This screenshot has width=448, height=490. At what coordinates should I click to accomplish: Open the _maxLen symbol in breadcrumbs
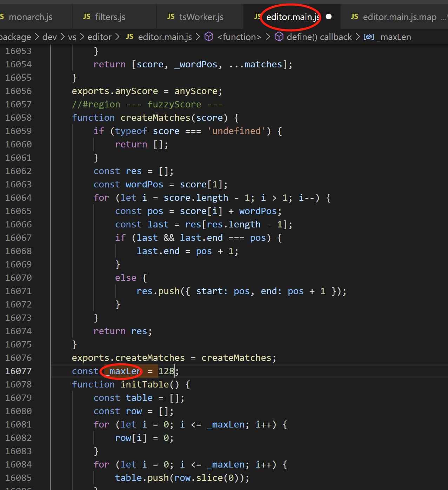pyautogui.click(x=394, y=37)
